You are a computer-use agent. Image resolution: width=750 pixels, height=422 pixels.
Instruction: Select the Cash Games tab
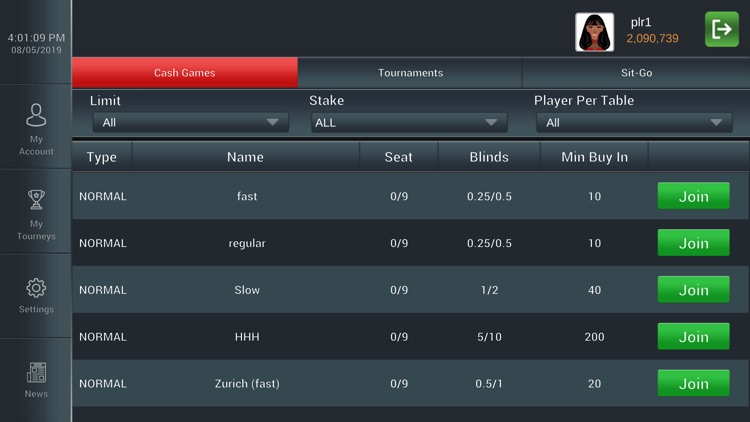click(185, 73)
